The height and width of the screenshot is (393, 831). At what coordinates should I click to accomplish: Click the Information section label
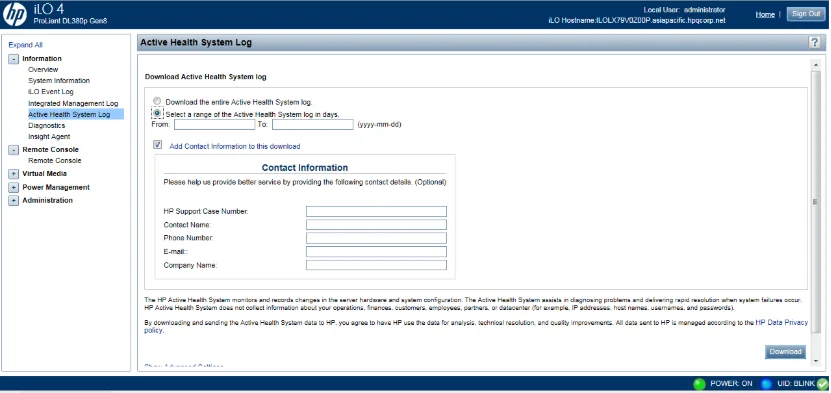pos(42,59)
